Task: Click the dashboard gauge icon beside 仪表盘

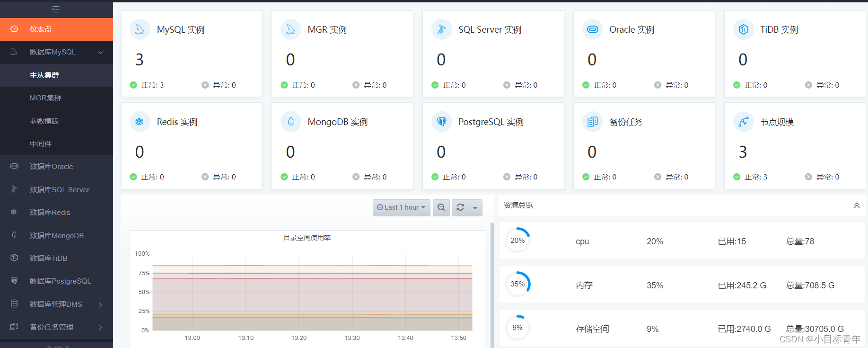Action: [x=14, y=29]
